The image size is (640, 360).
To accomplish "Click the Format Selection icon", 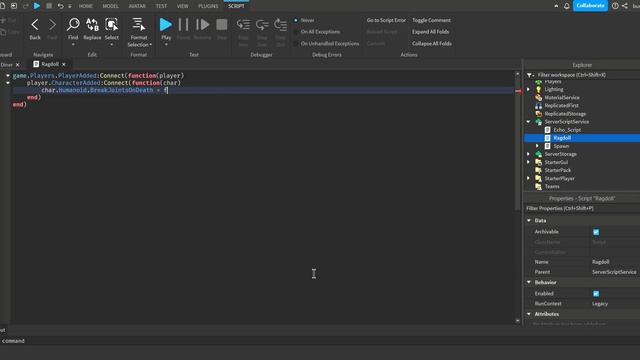I will point(139,24).
